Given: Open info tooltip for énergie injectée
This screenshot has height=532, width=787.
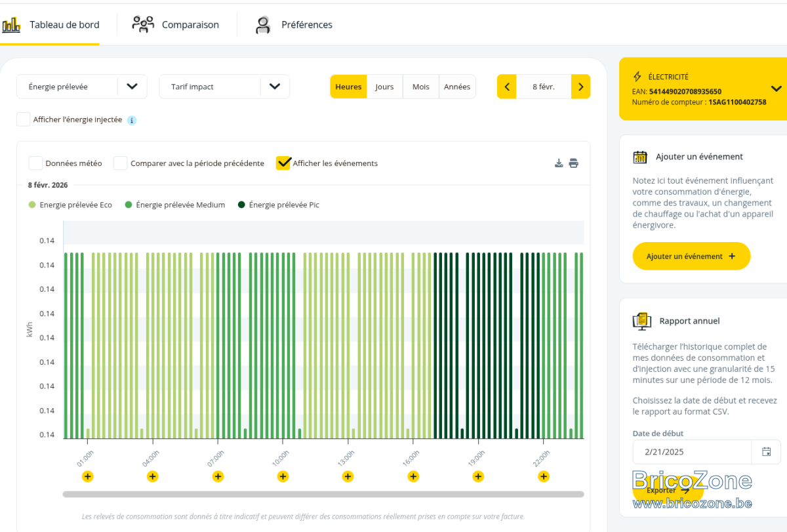Looking at the screenshot, I should (131, 120).
